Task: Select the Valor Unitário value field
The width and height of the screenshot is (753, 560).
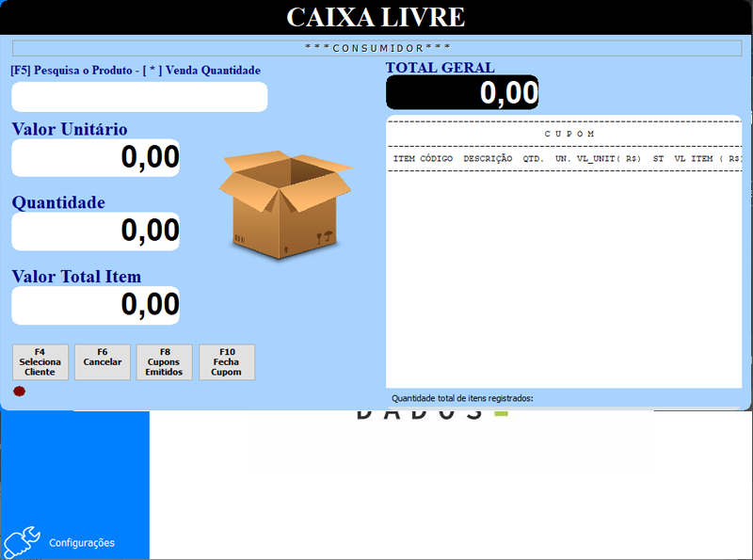Action: pos(96,157)
